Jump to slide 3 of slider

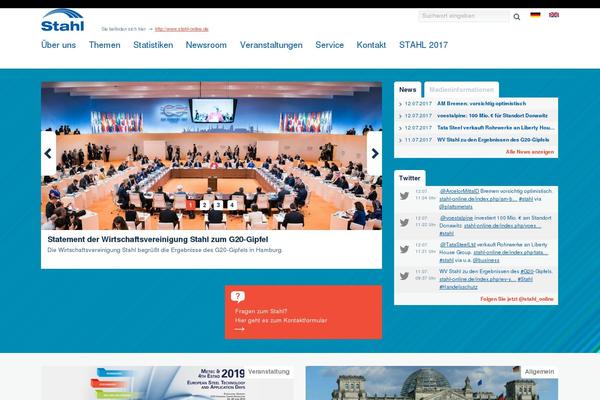point(218,205)
